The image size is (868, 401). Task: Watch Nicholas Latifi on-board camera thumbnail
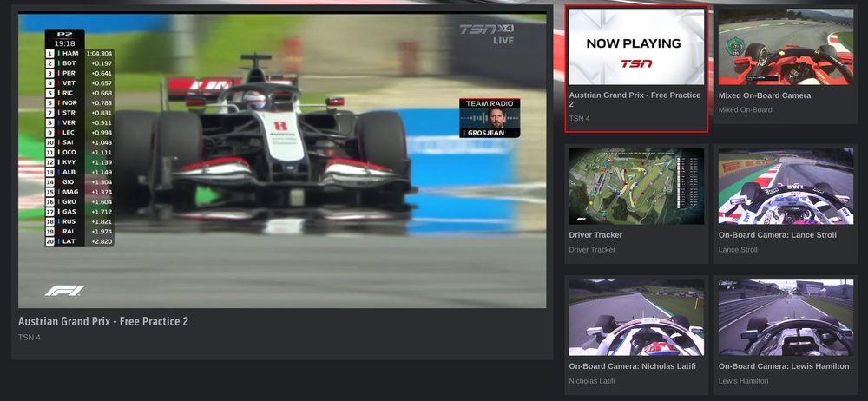click(x=636, y=318)
